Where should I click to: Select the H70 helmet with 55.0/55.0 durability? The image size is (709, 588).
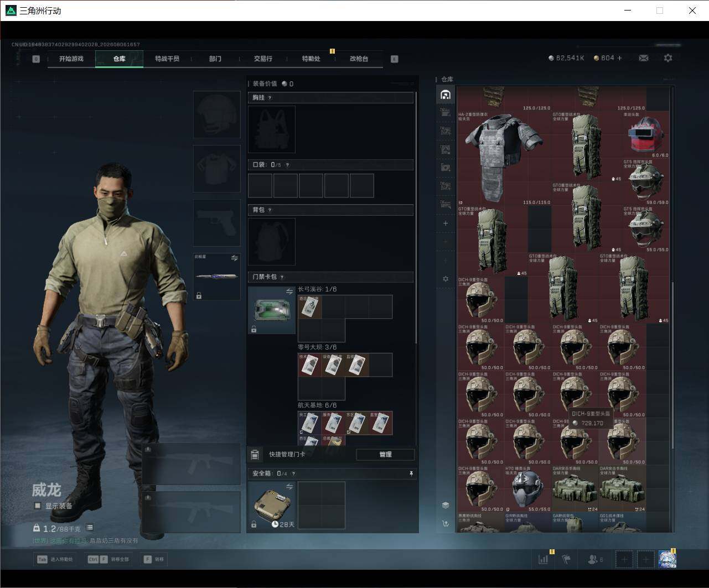click(x=528, y=488)
